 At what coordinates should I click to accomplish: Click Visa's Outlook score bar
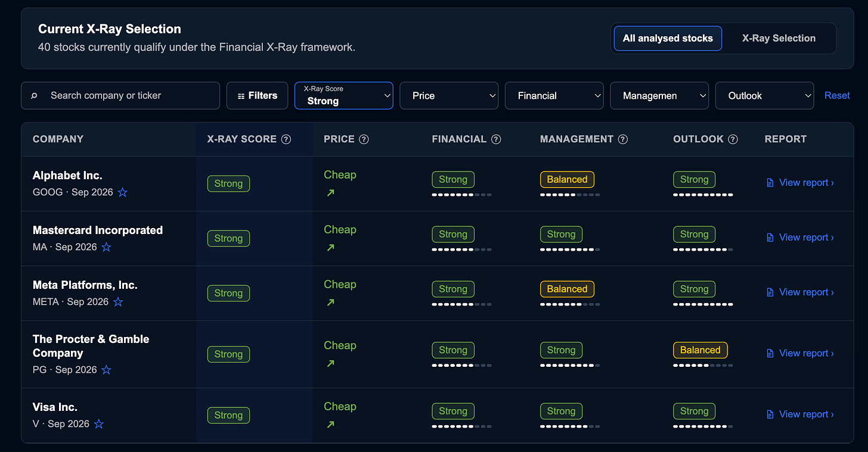click(703, 426)
